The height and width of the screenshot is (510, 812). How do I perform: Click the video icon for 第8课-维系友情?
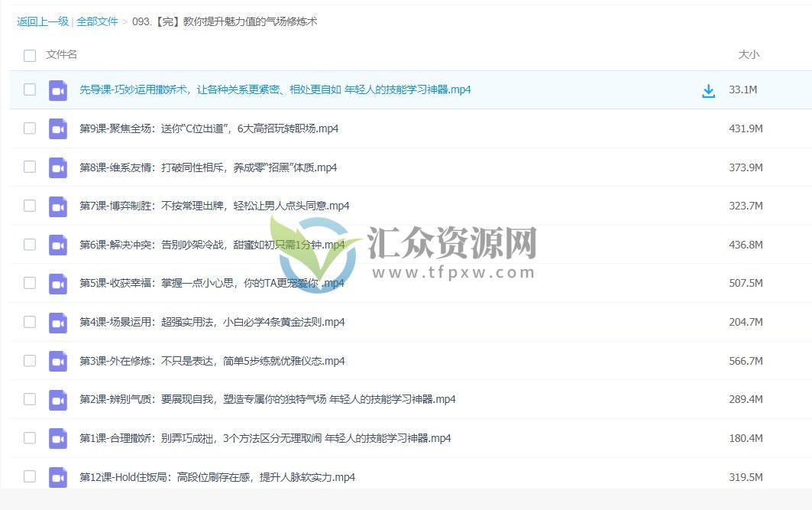click(x=58, y=167)
